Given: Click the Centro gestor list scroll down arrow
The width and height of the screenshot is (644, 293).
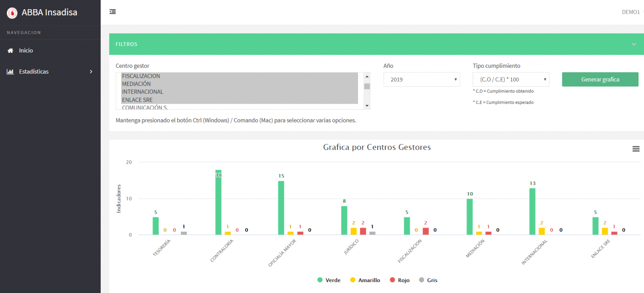Looking at the screenshot, I should tap(367, 106).
